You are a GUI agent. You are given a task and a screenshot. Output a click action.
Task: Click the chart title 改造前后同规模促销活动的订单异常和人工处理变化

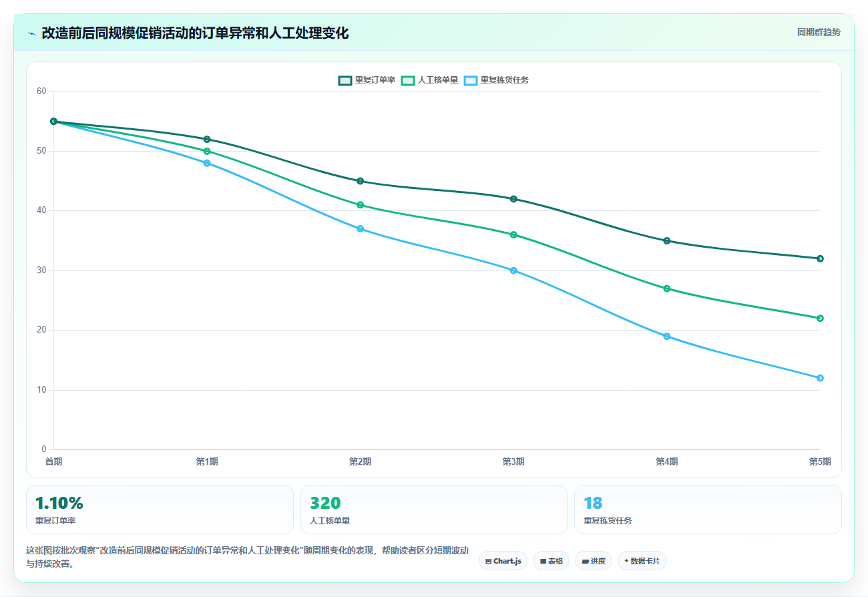click(195, 33)
